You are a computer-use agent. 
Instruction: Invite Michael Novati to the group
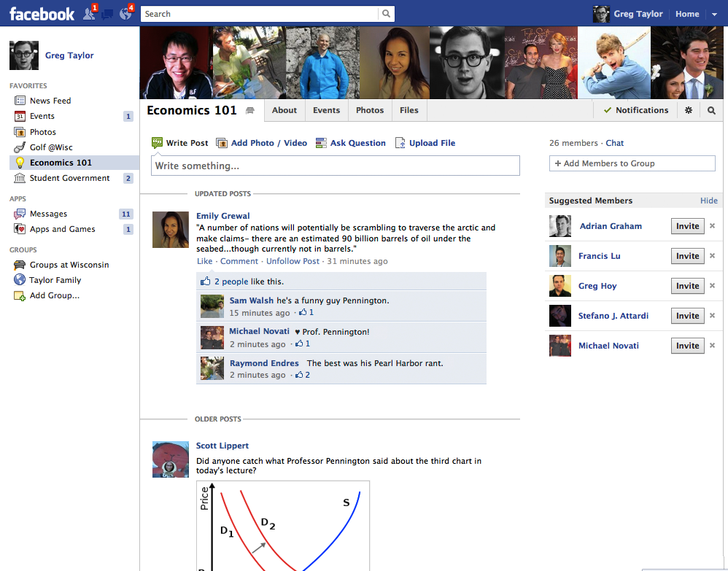[688, 346]
